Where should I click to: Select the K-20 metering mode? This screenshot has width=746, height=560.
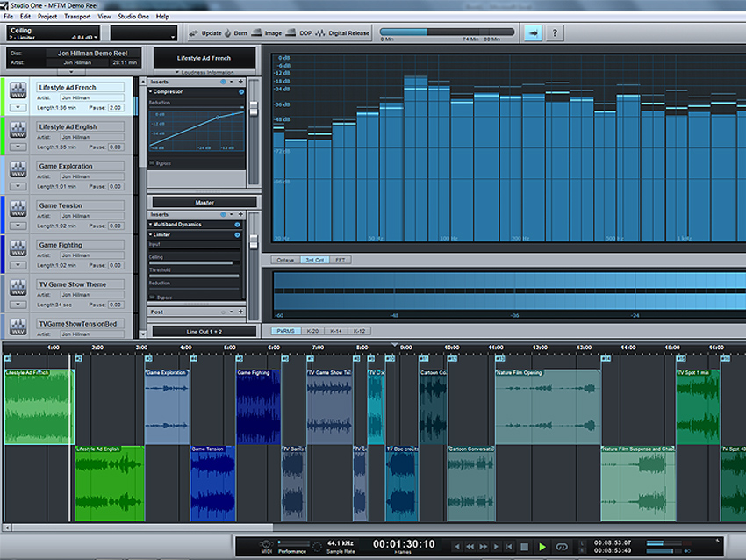pyautogui.click(x=312, y=331)
